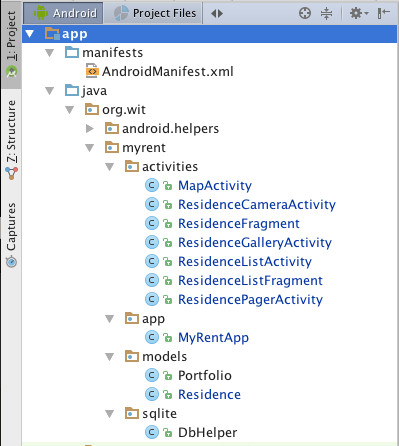Select the AndroidManifest.xml file
This screenshot has height=446, width=399.
pos(168,71)
